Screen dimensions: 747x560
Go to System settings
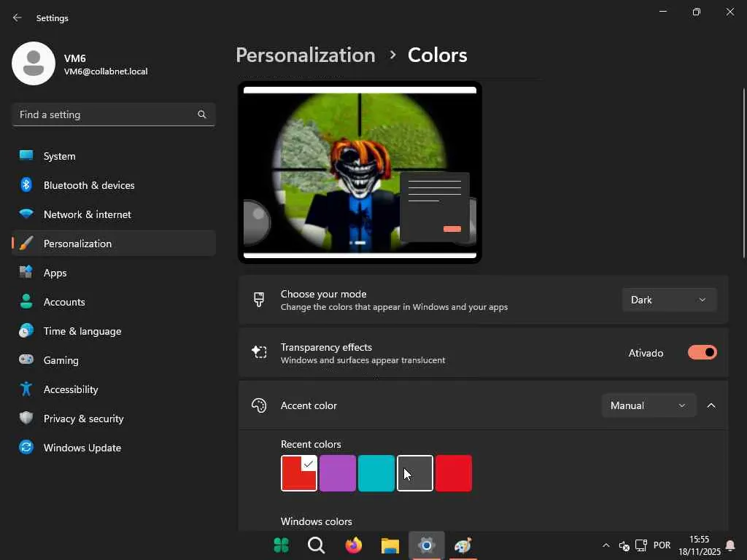coord(113,156)
